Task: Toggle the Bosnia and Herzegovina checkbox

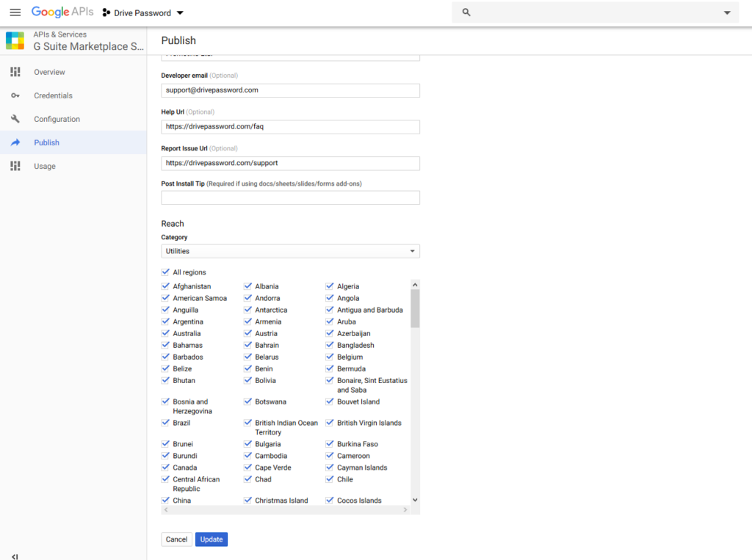Action: click(165, 401)
